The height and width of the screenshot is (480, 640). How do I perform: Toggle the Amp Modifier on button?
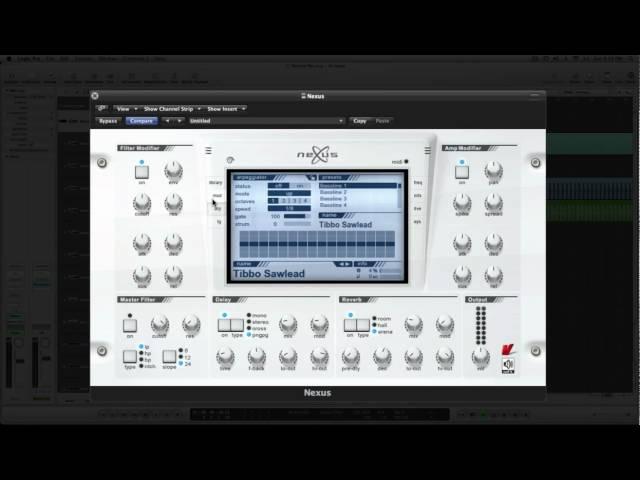point(462,172)
